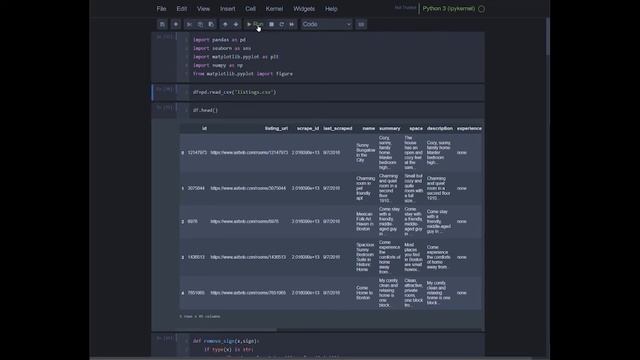Click id cell 1436513 in row 3
This screenshot has height=360, width=640.
coord(196,258)
